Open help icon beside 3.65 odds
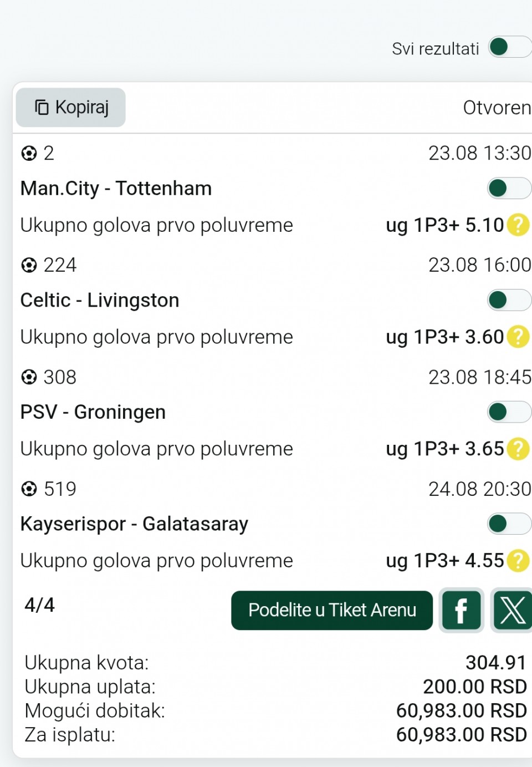 click(519, 449)
